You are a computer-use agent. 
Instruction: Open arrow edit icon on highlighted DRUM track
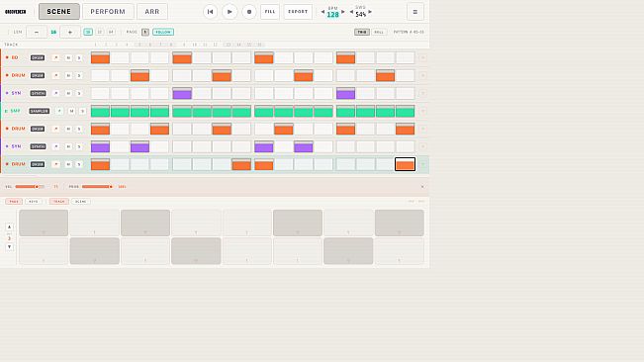tap(55, 164)
